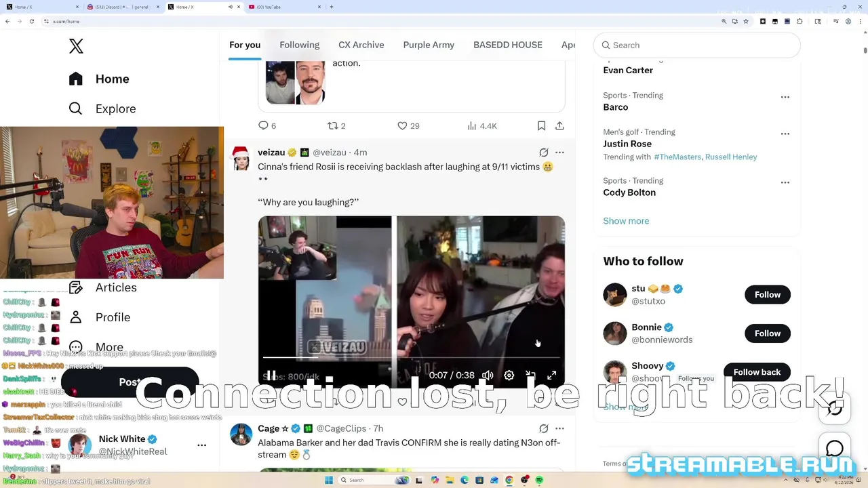Open more options for Justin Rose trend

785,134
